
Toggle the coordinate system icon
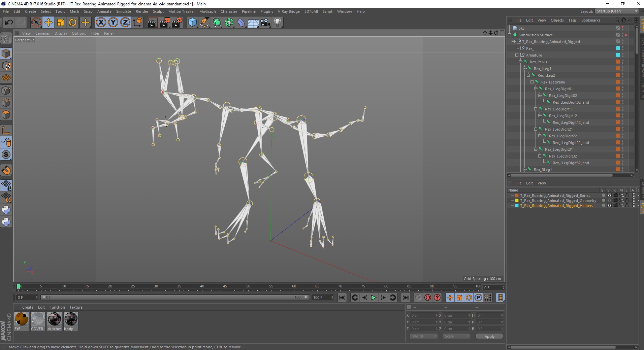(x=137, y=23)
